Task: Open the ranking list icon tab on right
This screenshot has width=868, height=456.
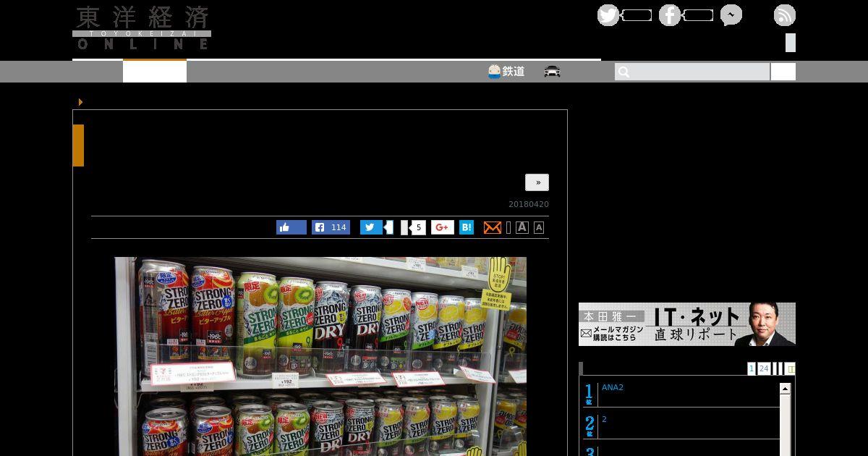Action: [x=790, y=368]
